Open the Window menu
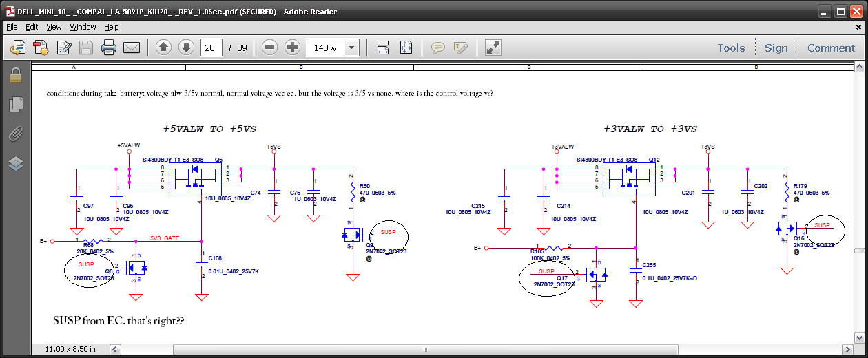Screen dimensions: 868x358 pyautogui.click(x=83, y=27)
